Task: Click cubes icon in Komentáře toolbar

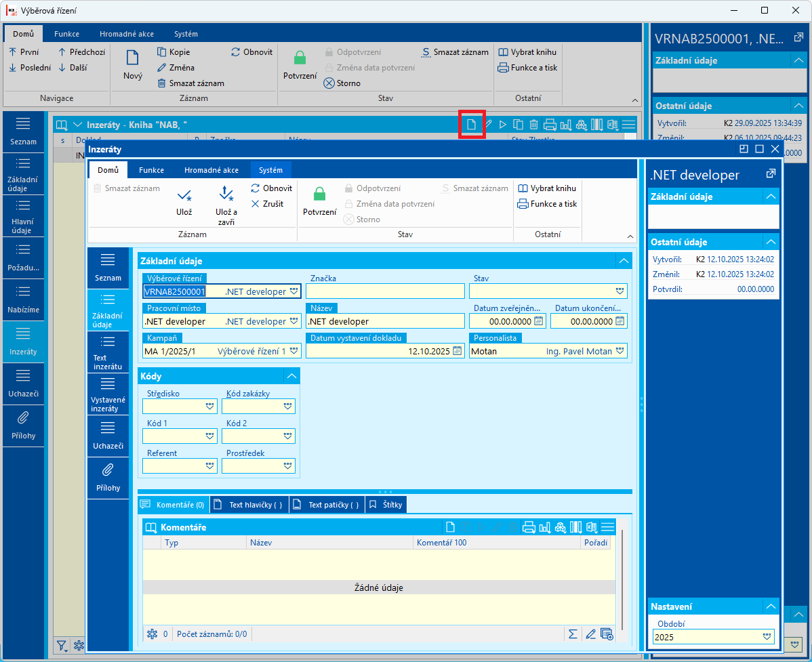Action: click(x=561, y=527)
